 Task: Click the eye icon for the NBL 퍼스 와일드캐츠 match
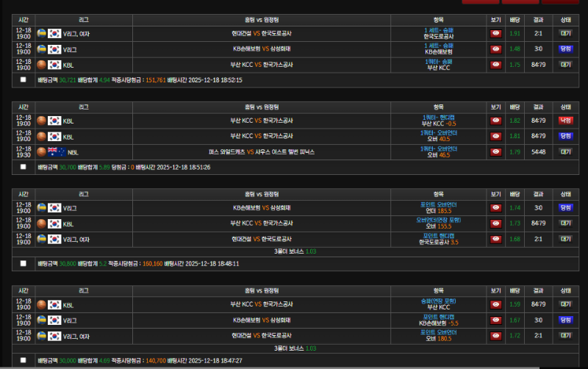pyautogui.click(x=495, y=152)
